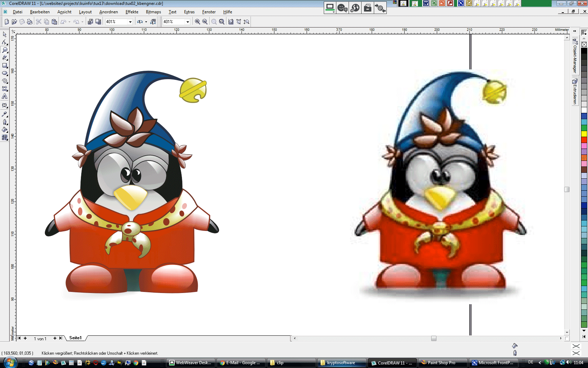Pick the yellow swatch in color palette
Image resolution: width=588 pixels, height=368 pixels.
pyautogui.click(x=584, y=134)
